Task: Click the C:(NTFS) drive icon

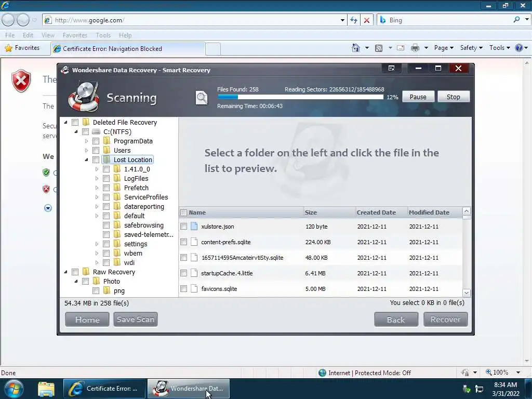Action: pos(96,131)
